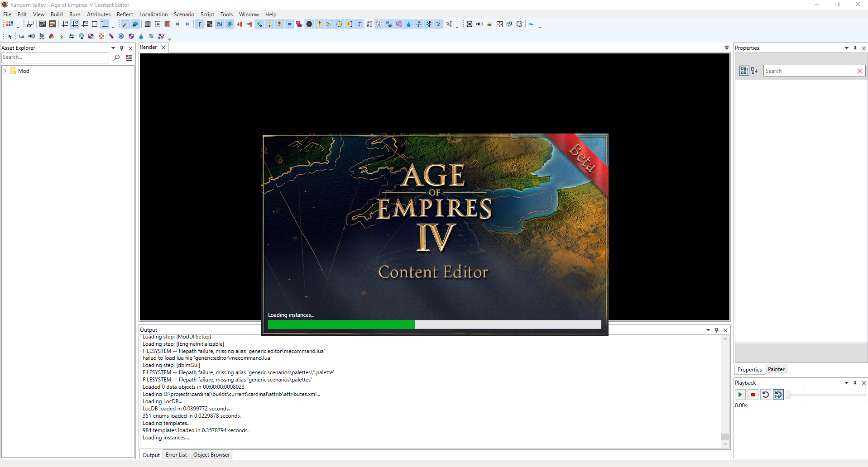The width and height of the screenshot is (868, 467).
Task: Select the green grass tool
Action: pyautogui.click(x=62, y=37)
